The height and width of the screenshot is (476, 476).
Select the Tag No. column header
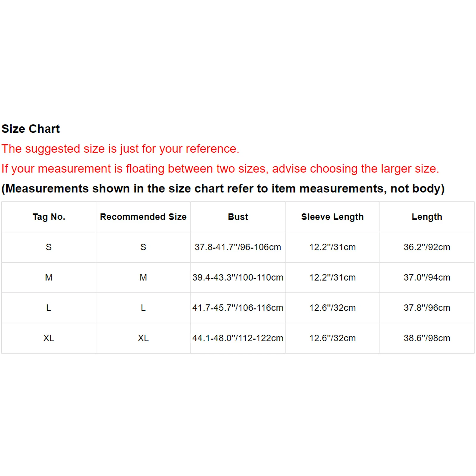click(49, 217)
